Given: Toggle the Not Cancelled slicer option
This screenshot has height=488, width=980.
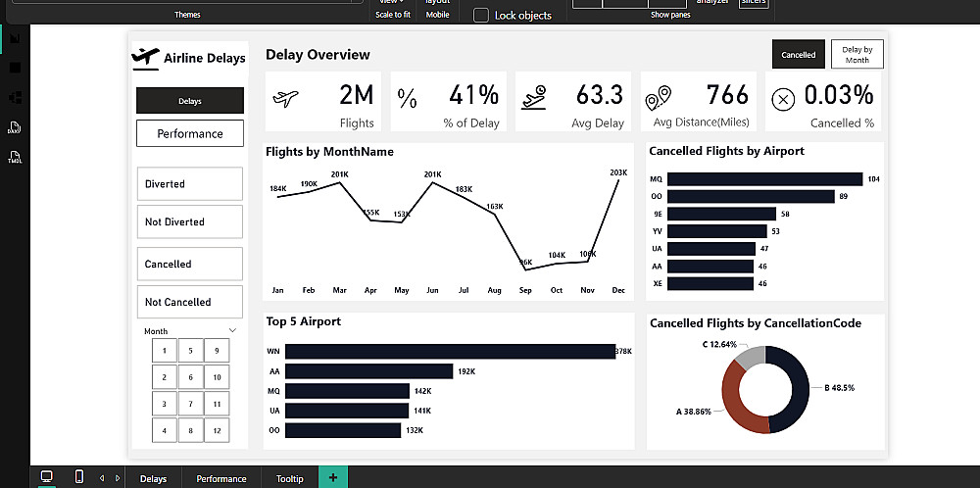Looking at the screenshot, I should pos(190,302).
